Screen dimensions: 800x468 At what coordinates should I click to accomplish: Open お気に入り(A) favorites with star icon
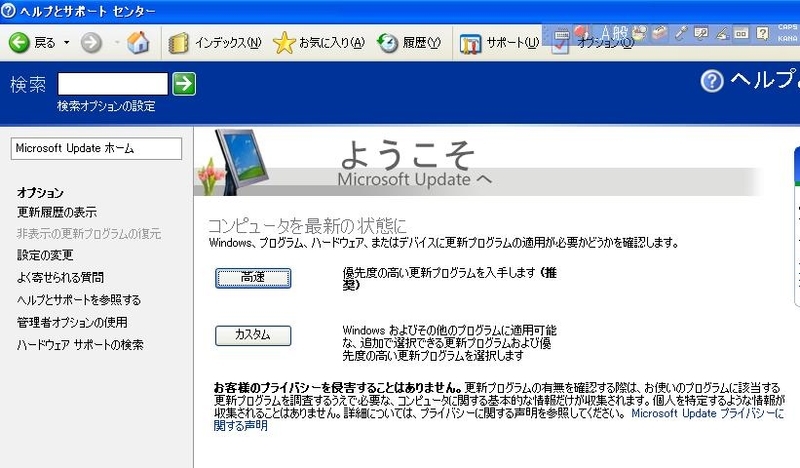coord(319,43)
